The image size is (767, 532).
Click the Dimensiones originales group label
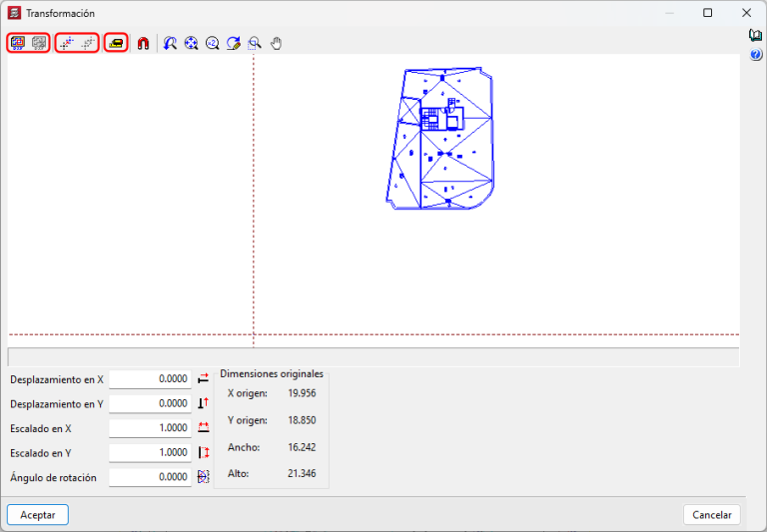pos(272,374)
